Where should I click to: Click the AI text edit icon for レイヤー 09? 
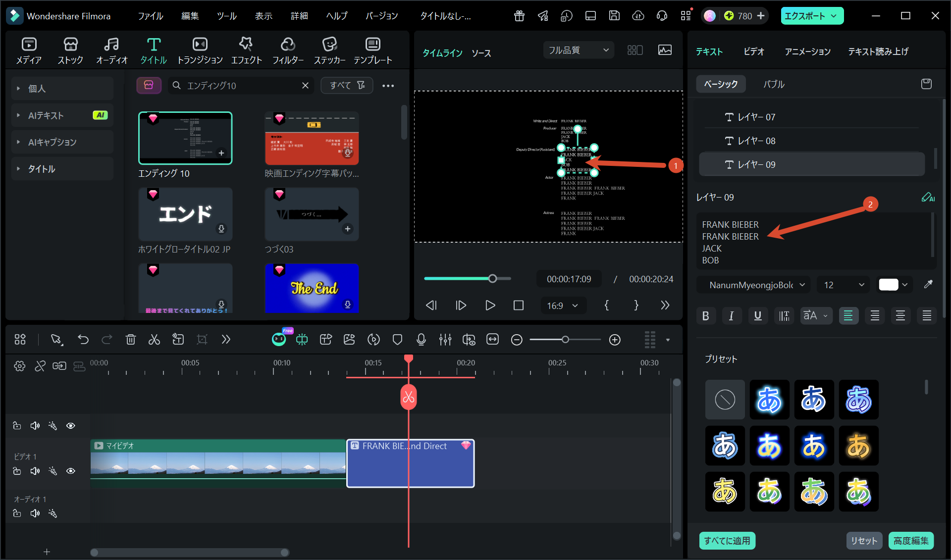tap(928, 197)
